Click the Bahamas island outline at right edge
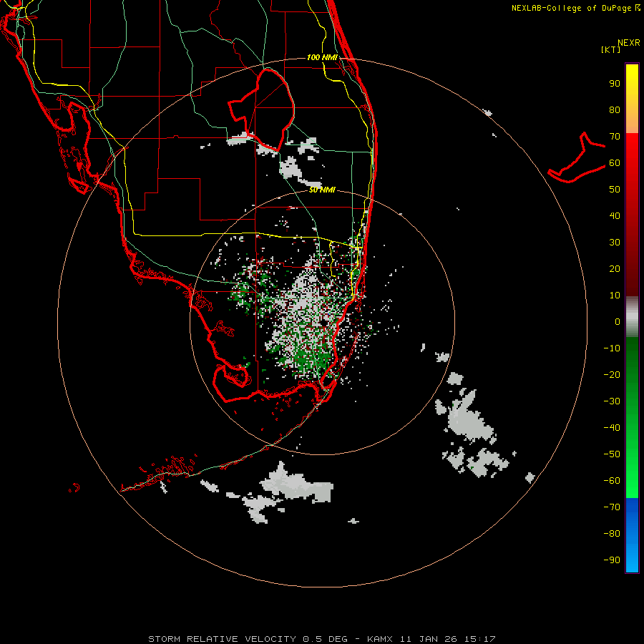 coord(577,157)
